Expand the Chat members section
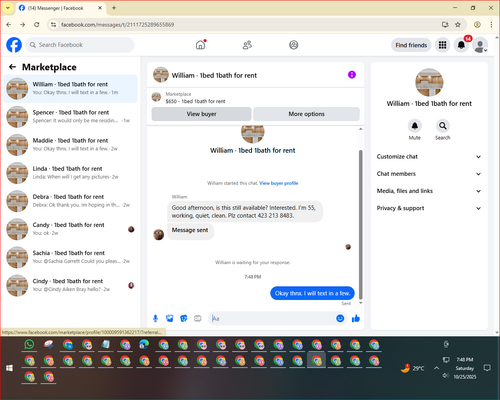Image resolution: width=500 pixels, height=400 pixels. 429,174
